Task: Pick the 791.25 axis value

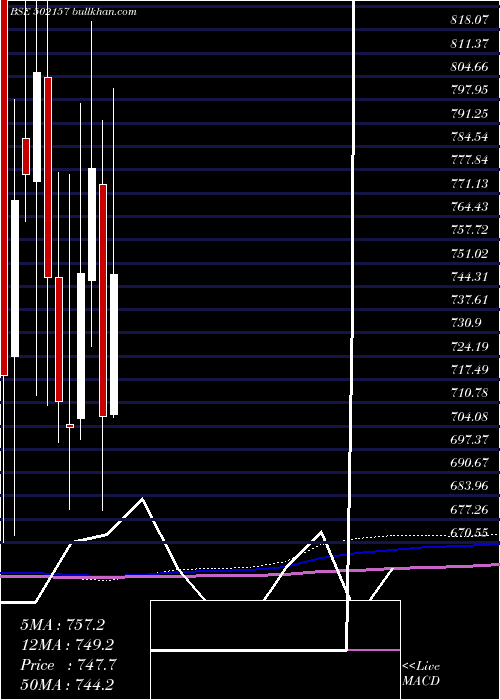Action: (x=469, y=113)
